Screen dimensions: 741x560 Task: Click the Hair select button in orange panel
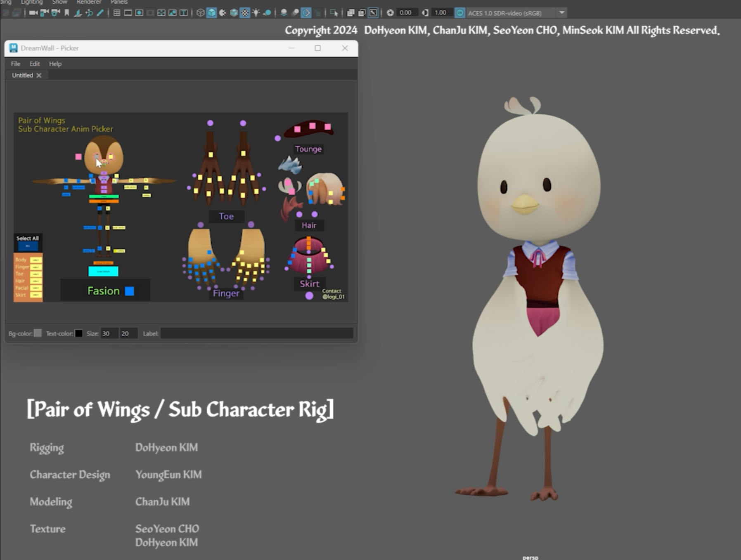tap(36, 281)
